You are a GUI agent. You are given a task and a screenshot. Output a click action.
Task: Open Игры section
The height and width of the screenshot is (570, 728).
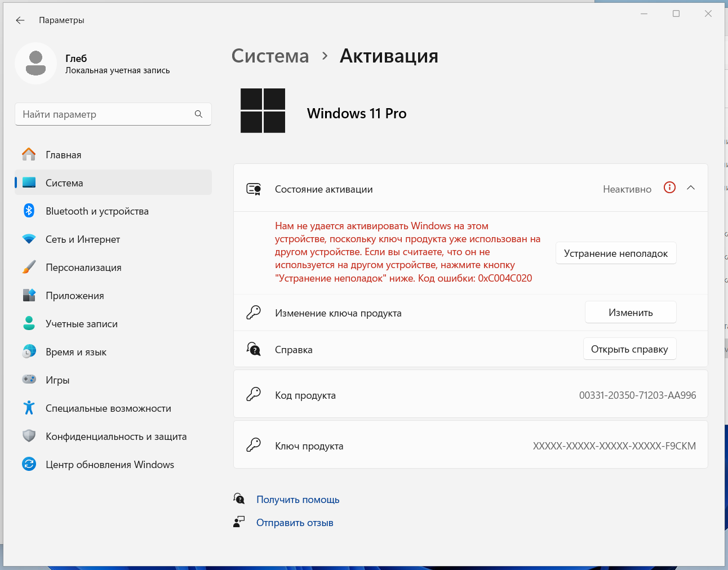click(113, 380)
